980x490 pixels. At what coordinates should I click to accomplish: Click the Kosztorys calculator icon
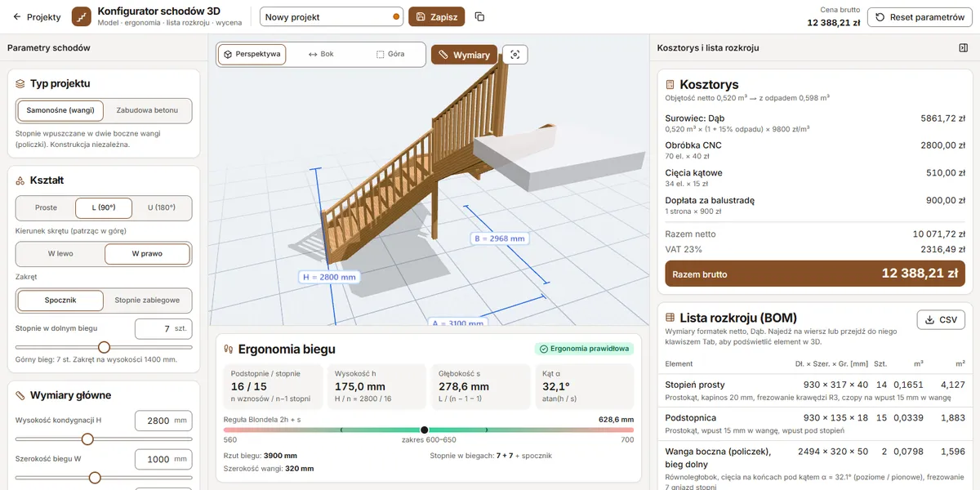(x=670, y=84)
